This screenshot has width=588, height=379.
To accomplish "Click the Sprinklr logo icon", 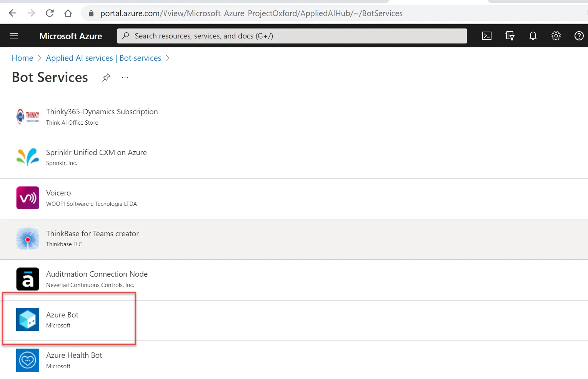I will tap(28, 157).
